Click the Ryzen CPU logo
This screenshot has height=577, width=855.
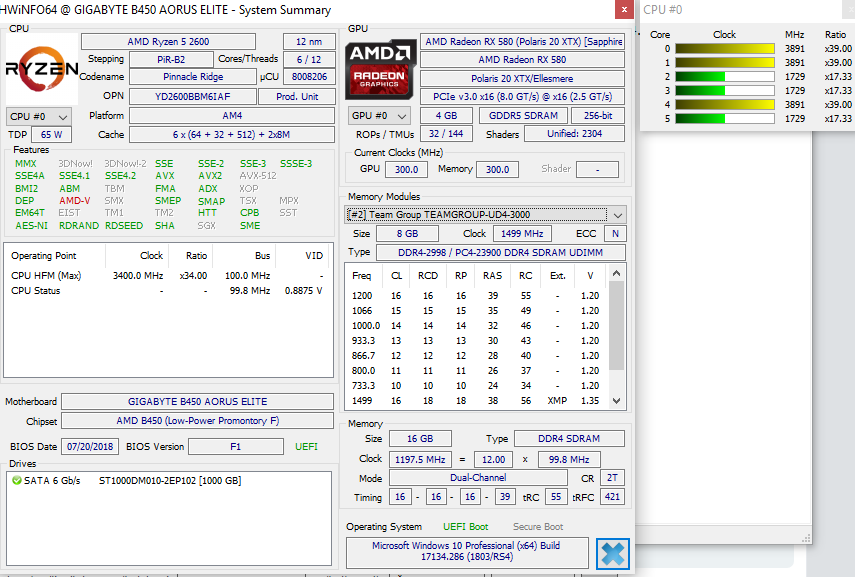pyautogui.click(x=41, y=69)
